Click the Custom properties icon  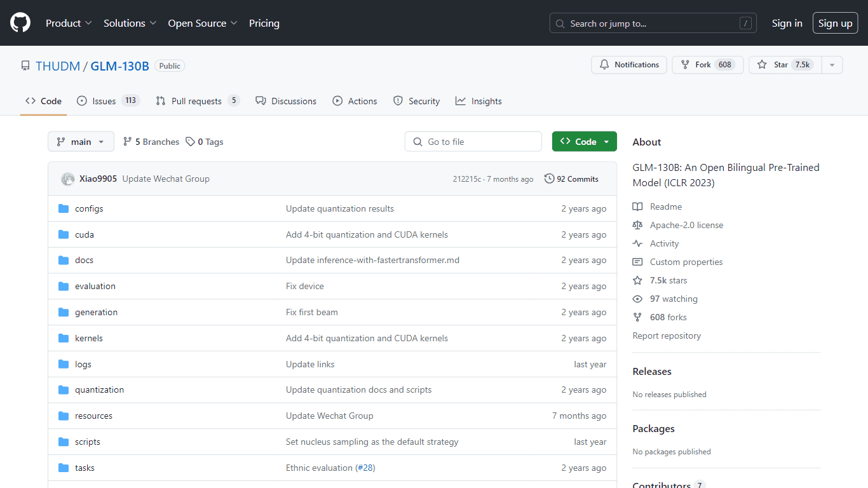pos(637,262)
